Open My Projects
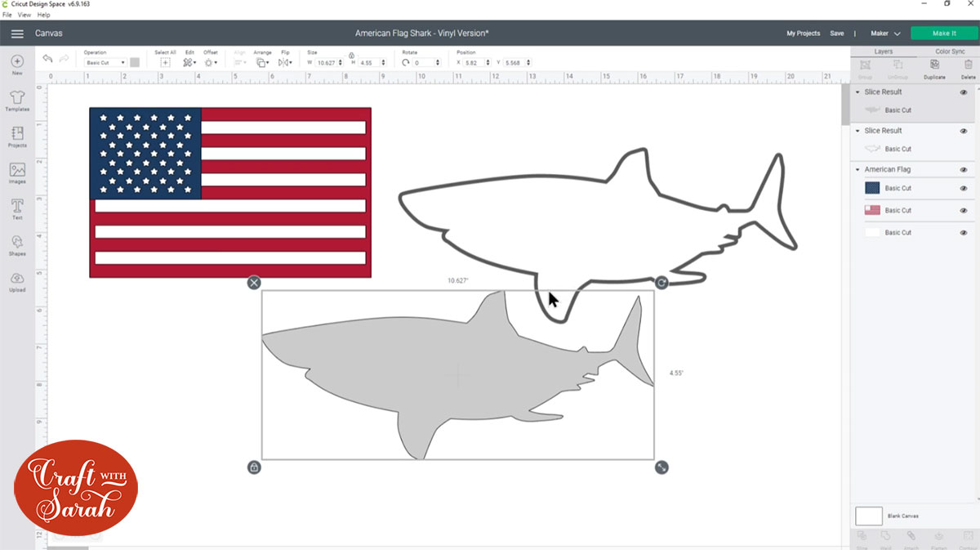Image resolution: width=980 pixels, height=550 pixels. [803, 34]
